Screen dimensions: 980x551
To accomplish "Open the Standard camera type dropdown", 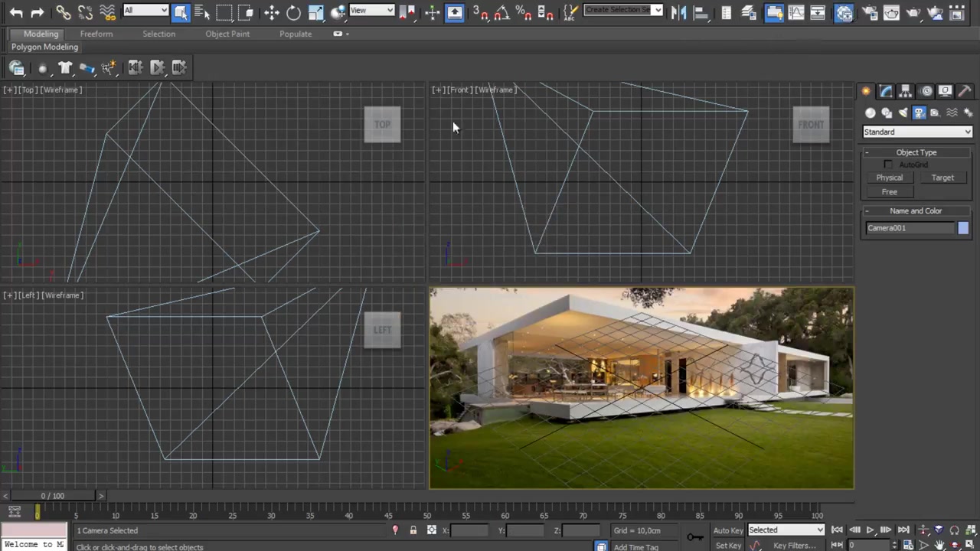I will coord(916,132).
